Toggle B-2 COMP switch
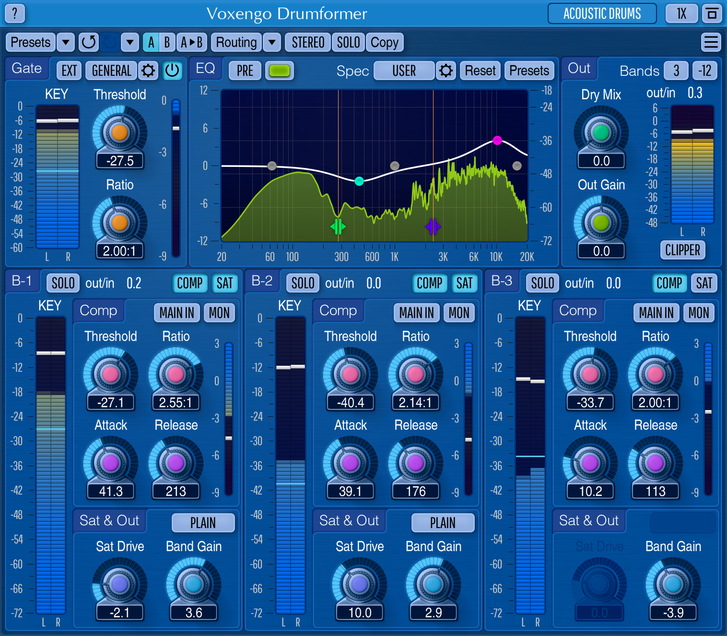Screen dimensions: 727x636 coord(430,283)
